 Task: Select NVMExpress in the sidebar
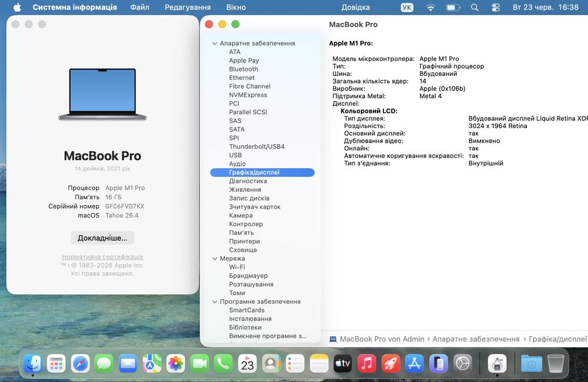248,95
